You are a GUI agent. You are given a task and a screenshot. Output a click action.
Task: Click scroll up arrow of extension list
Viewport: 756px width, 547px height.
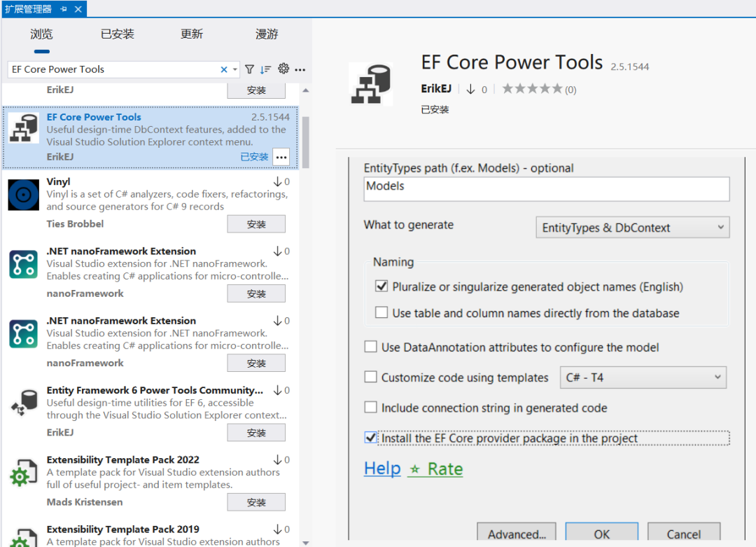click(305, 90)
